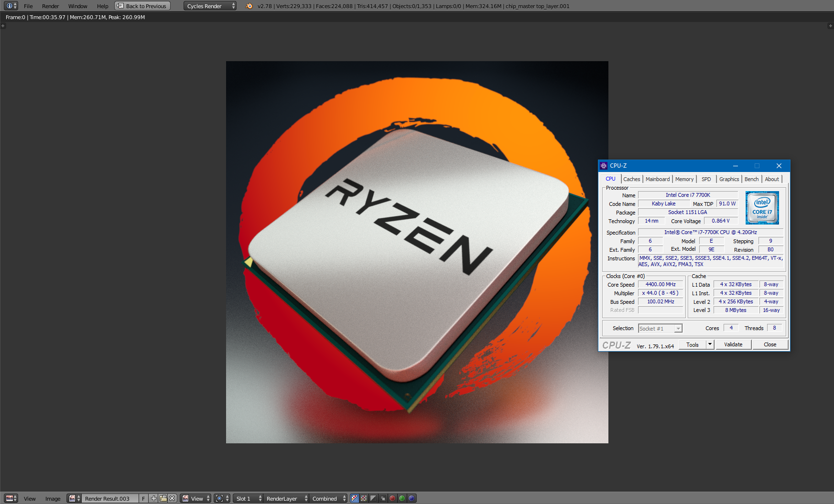Screen dimensions: 834x504
Task: Expand the Tools dropdown arrow in CPU-Z
Action: (710, 344)
